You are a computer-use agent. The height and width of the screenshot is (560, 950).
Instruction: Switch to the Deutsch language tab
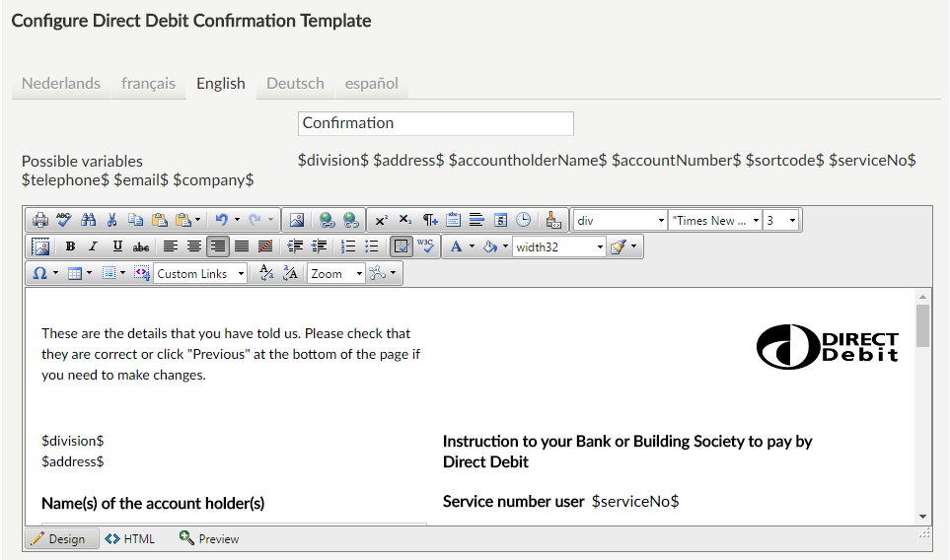click(x=295, y=84)
